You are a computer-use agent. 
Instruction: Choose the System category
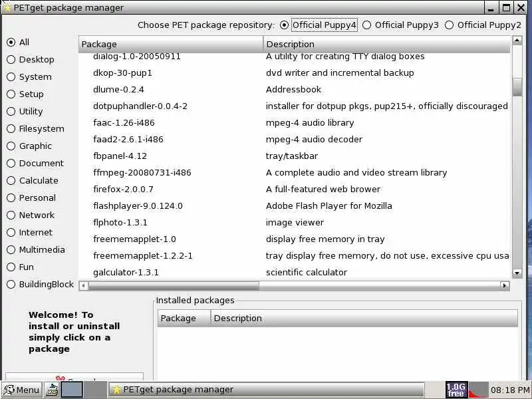click(x=29, y=76)
